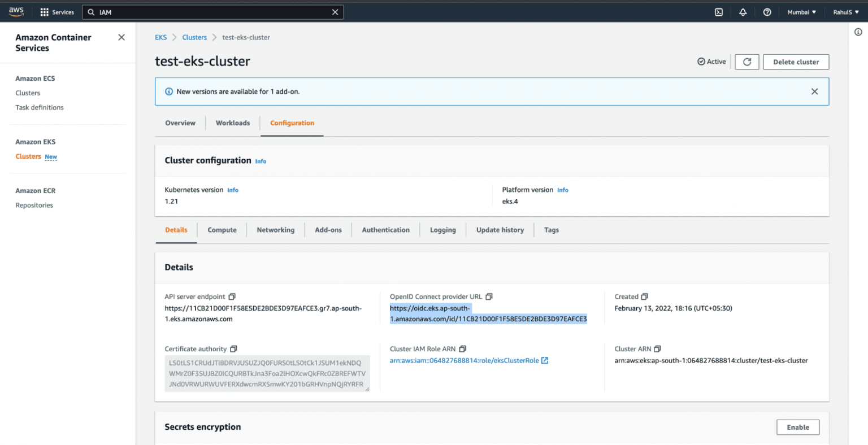Image resolution: width=868 pixels, height=445 pixels.
Task: Open the Workloads tab
Action: [232, 123]
